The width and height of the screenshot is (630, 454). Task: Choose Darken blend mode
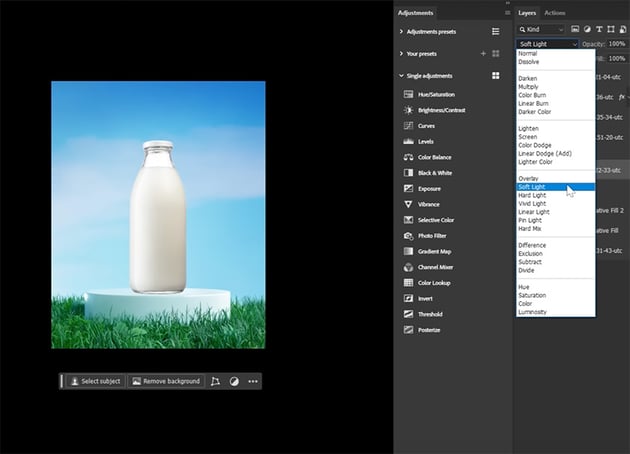point(555,78)
